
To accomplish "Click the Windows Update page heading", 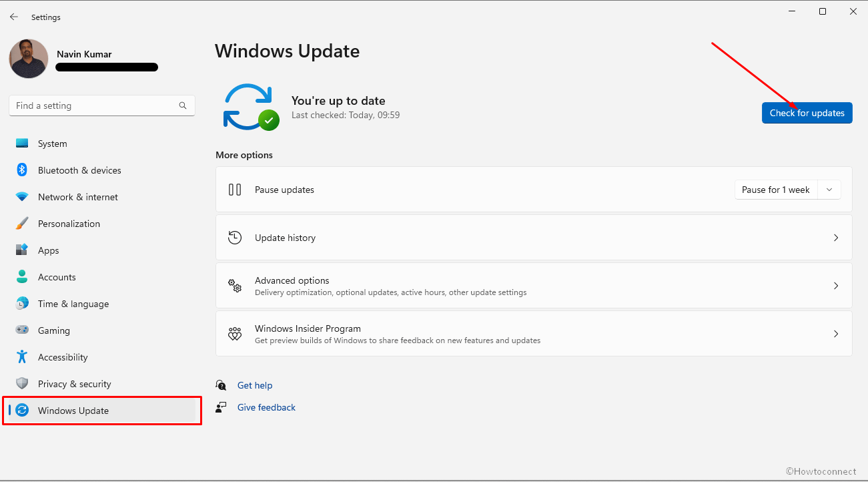I will pos(288,51).
